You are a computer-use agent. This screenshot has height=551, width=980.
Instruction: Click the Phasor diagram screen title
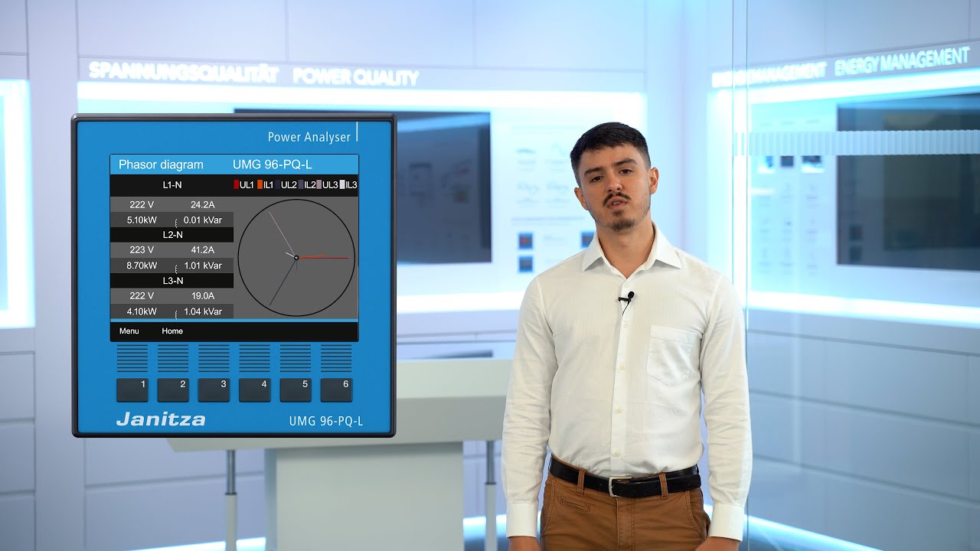coord(161,165)
